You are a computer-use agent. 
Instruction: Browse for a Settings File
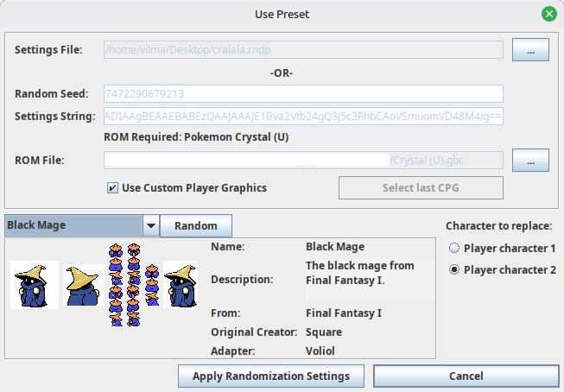(x=530, y=49)
